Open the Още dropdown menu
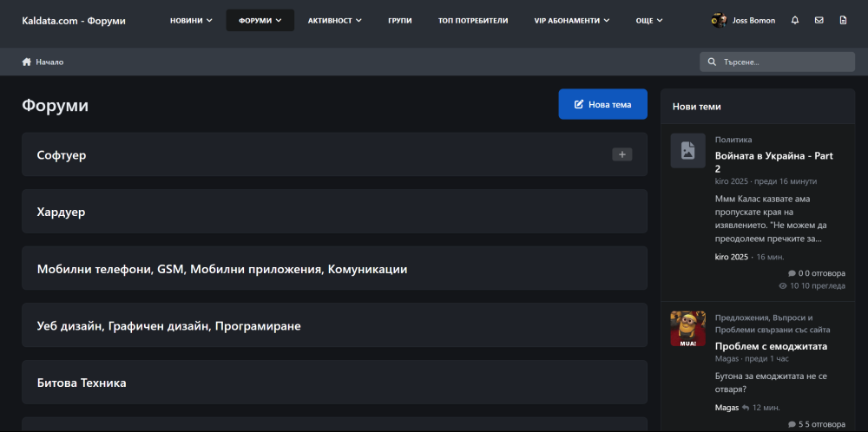 [x=649, y=21]
